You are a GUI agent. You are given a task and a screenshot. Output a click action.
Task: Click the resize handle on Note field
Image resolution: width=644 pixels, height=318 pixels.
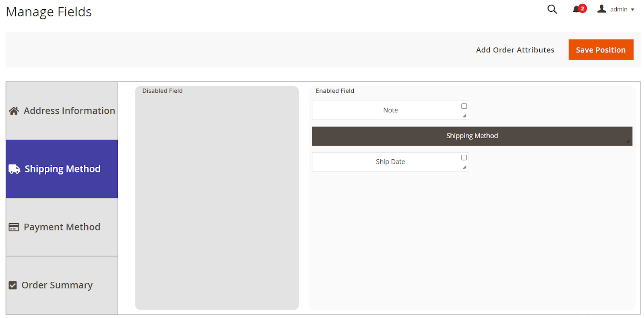point(464,116)
